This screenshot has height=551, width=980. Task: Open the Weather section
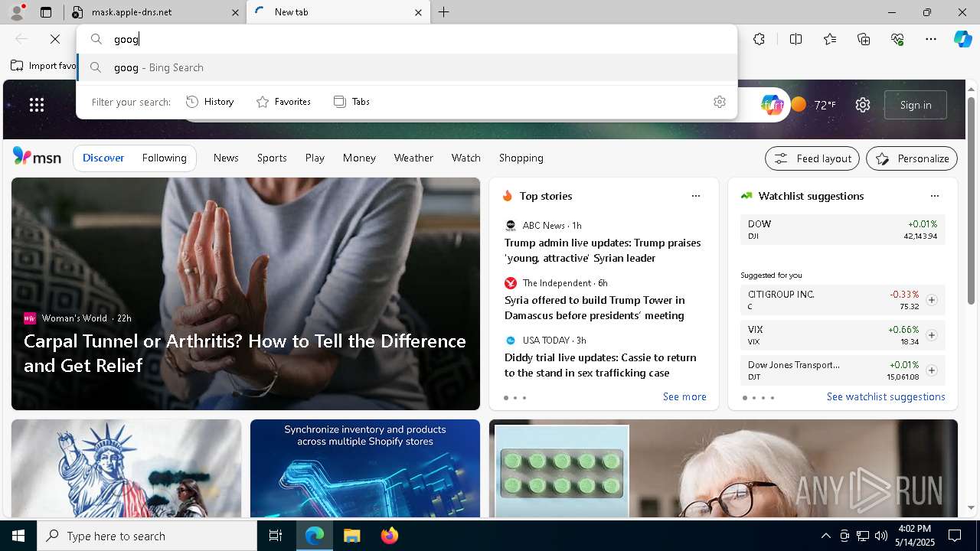click(x=413, y=158)
